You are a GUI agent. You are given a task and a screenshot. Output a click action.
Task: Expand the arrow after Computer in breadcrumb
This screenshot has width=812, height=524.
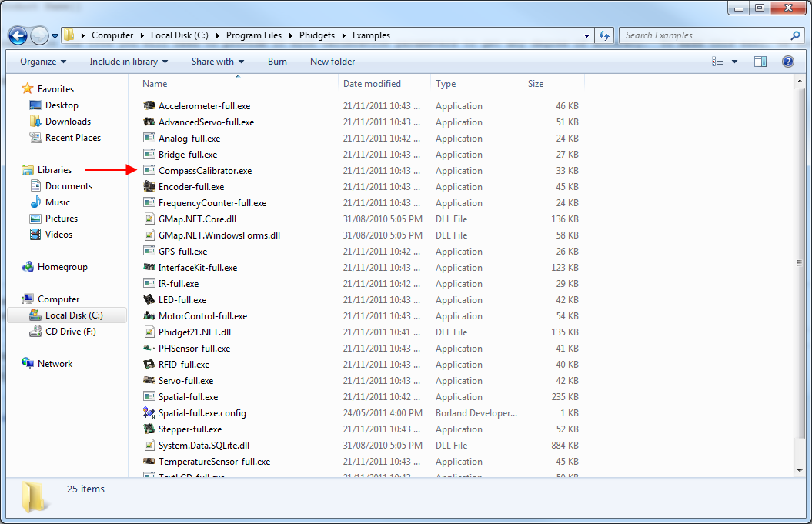point(142,35)
